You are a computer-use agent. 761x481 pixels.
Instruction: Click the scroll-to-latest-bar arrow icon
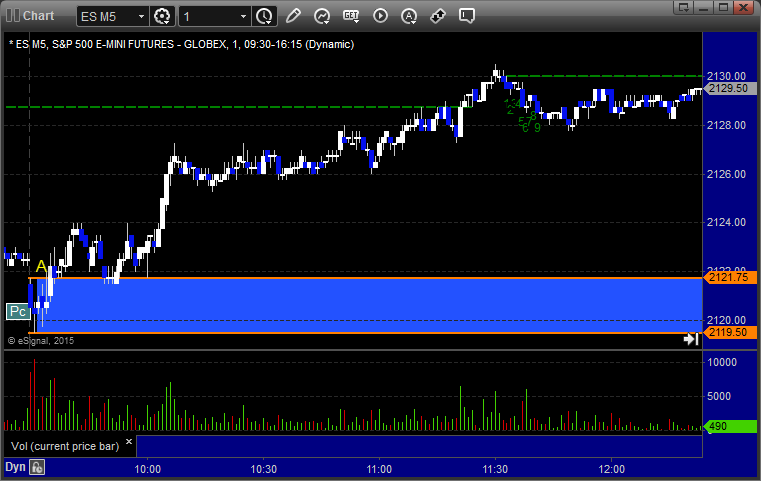click(691, 339)
